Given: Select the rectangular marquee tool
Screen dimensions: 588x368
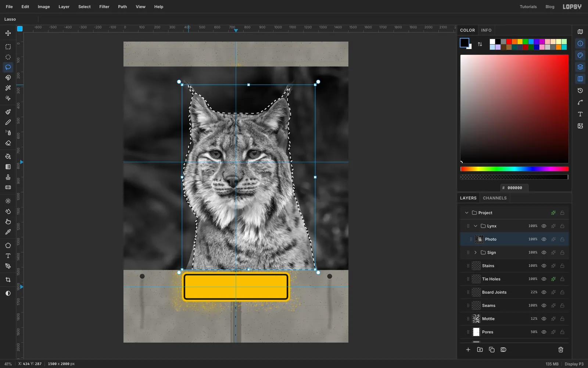Looking at the screenshot, I should (x=8, y=47).
